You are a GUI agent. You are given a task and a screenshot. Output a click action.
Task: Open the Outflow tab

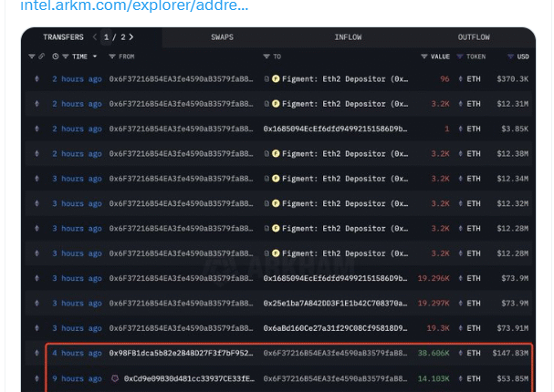point(474,37)
